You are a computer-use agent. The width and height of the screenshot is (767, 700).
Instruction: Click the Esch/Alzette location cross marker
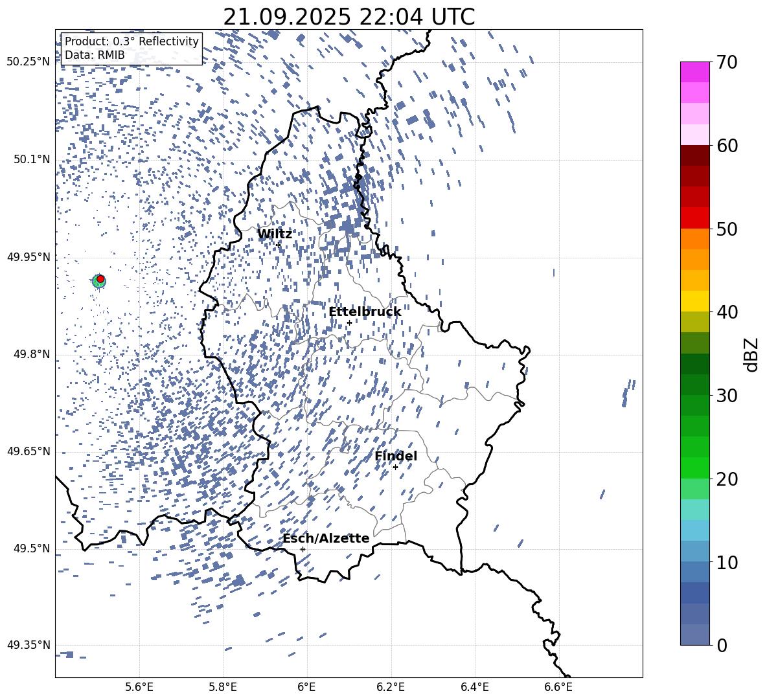coord(303,549)
